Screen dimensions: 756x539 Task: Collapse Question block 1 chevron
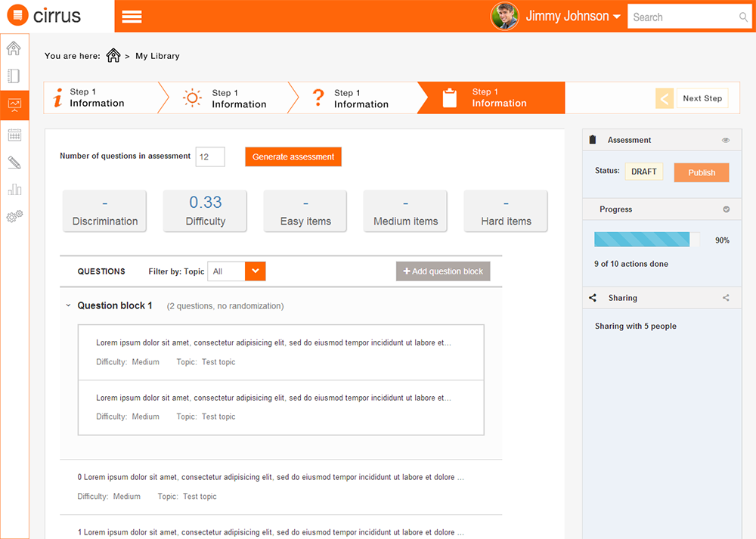(68, 306)
